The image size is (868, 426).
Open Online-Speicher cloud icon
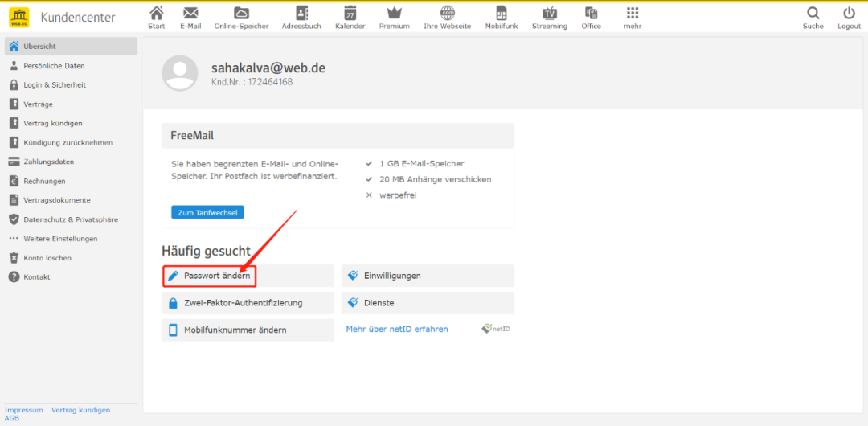(241, 13)
